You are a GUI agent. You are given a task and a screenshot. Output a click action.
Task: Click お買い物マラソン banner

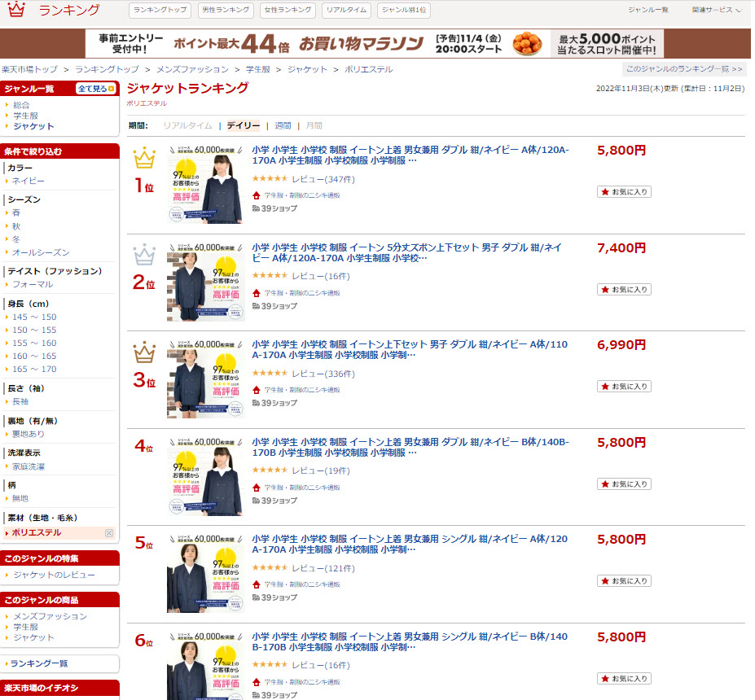[x=375, y=44]
